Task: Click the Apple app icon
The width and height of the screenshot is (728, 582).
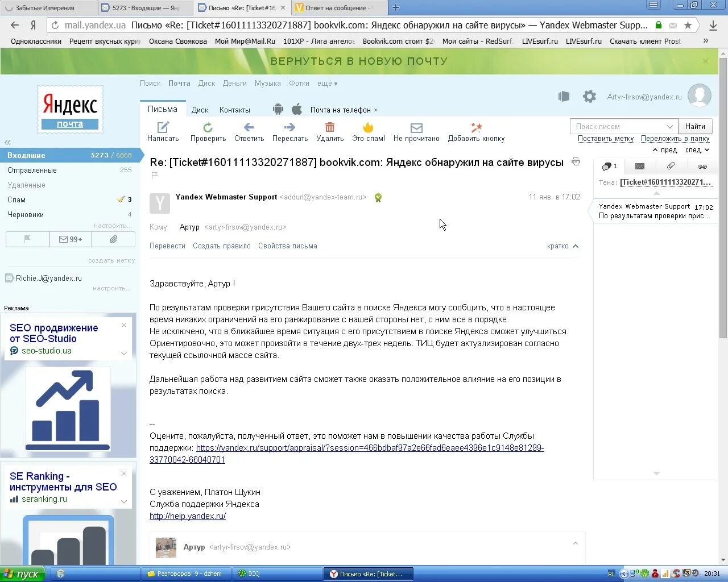Action: pyautogui.click(x=297, y=109)
